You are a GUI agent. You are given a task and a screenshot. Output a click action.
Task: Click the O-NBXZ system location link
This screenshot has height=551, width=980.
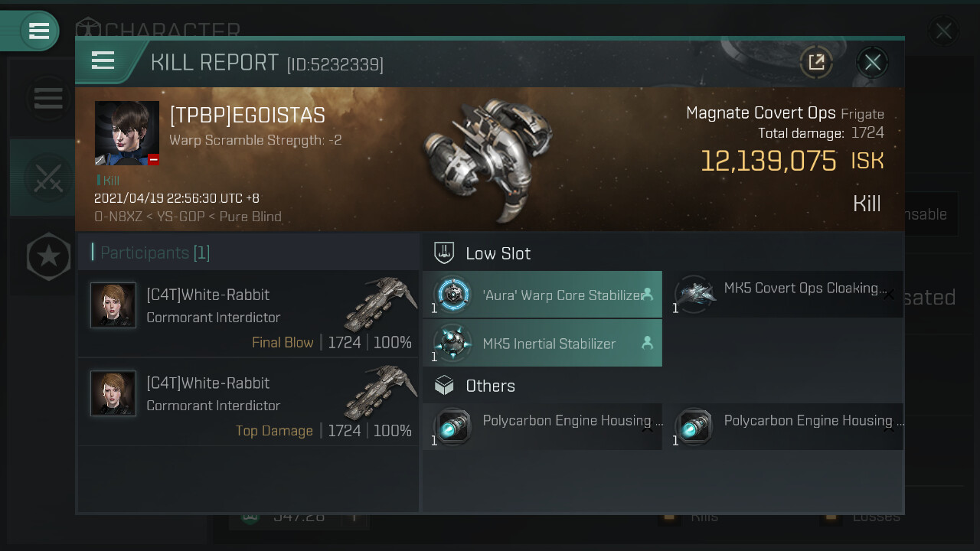click(120, 217)
